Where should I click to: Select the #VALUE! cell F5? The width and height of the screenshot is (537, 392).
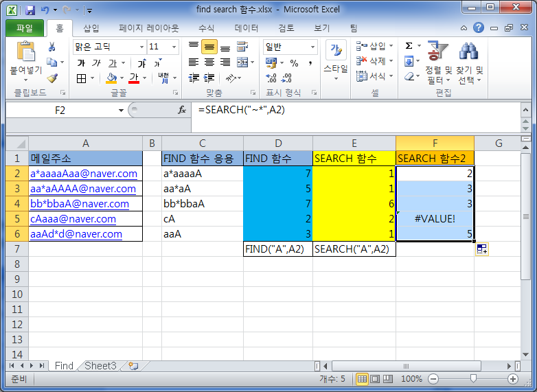click(435, 219)
